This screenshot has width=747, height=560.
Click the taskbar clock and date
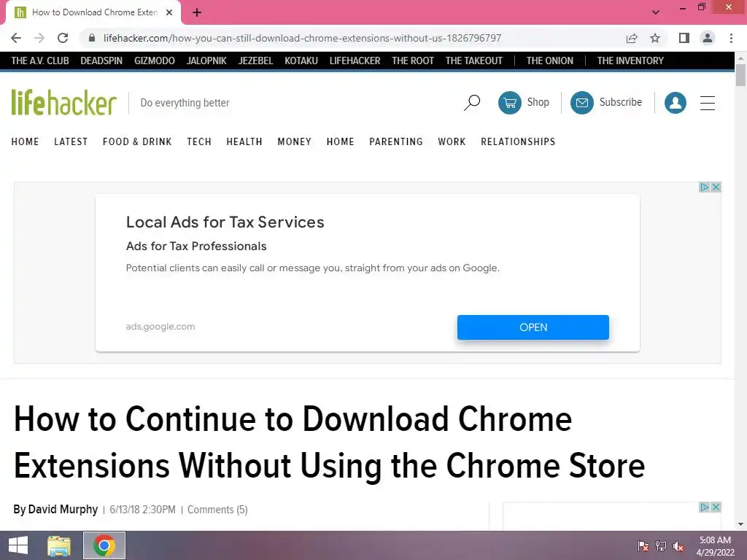click(715, 546)
